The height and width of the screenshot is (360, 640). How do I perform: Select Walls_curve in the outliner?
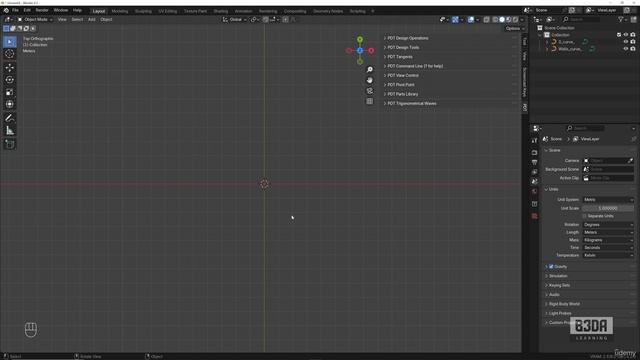(569, 49)
